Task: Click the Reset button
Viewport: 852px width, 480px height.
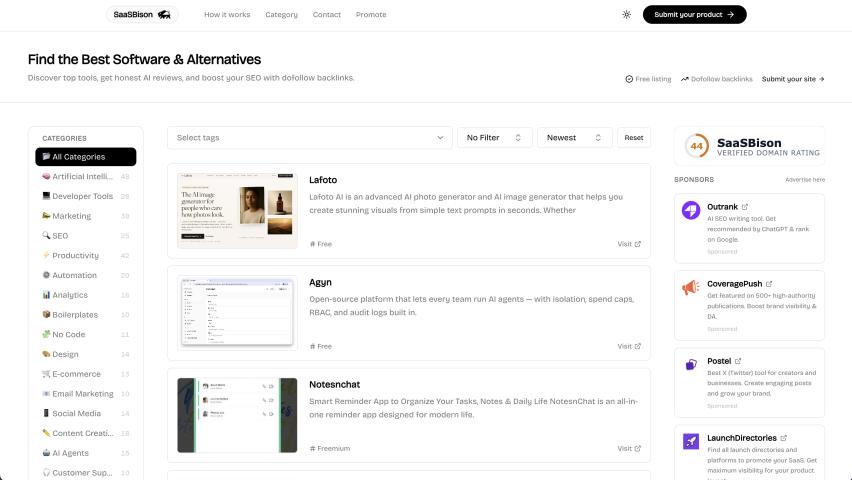Action: [634, 138]
